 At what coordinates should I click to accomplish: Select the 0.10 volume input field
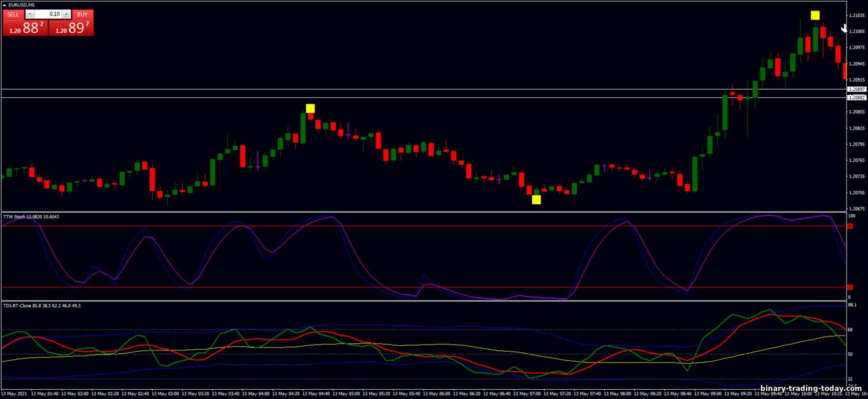(48, 14)
